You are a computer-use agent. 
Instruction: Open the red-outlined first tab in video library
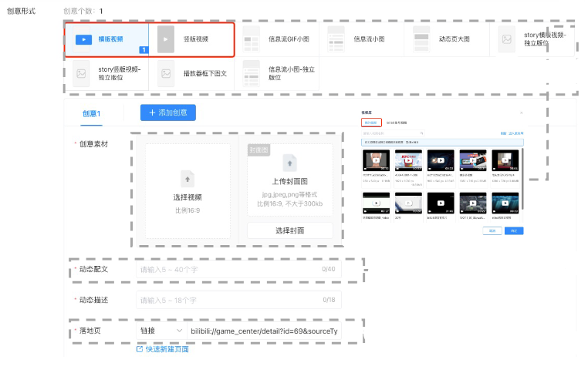tap(371, 123)
